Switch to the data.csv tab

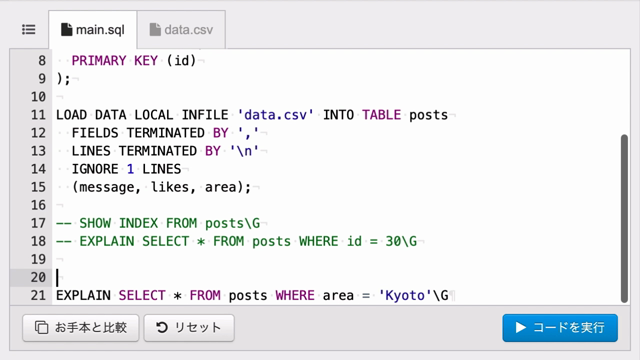(x=181, y=30)
